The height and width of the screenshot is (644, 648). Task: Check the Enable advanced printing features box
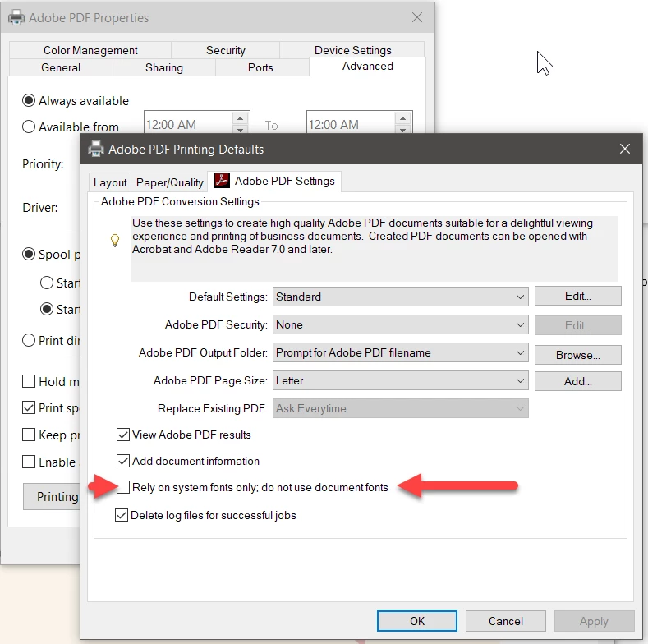pyautogui.click(x=29, y=462)
